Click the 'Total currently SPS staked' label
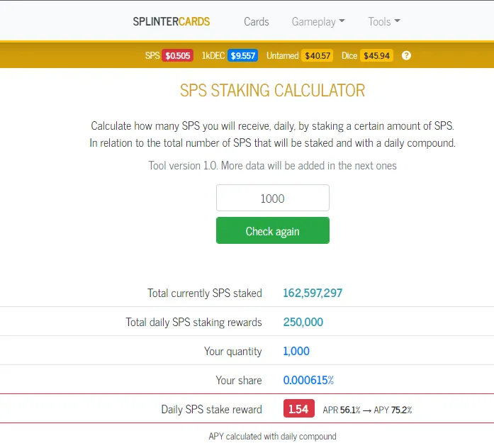The height and width of the screenshot is (448, 494). [204, 293]
